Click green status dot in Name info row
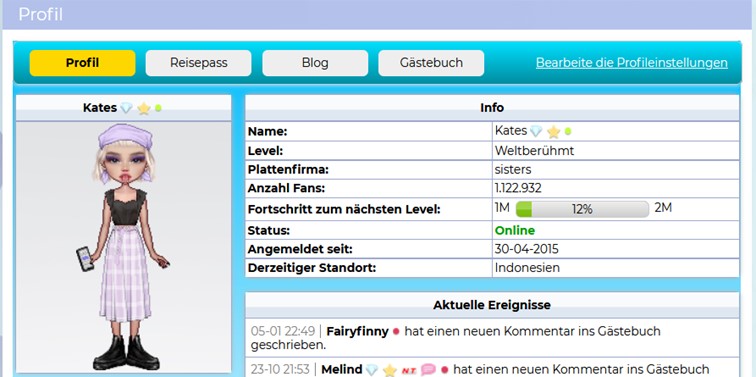The image size is (756, 377). (x=567, y=131)
